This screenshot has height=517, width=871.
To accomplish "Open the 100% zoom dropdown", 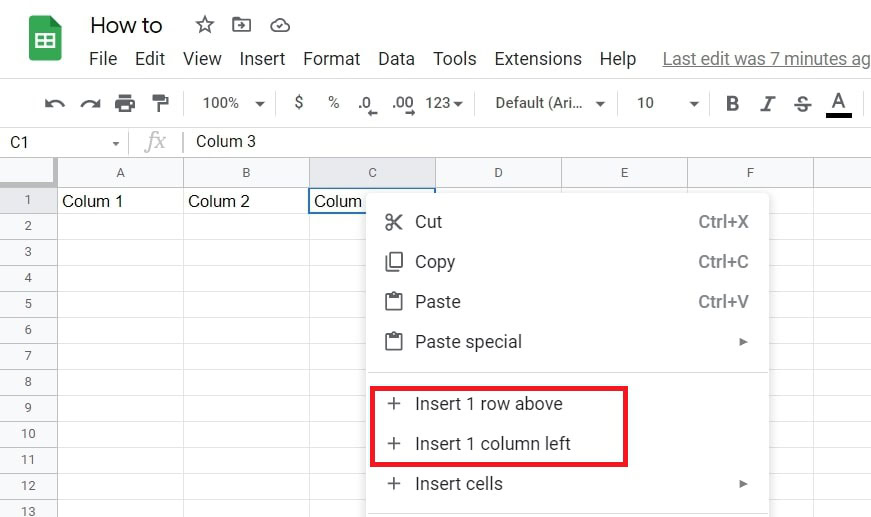I will point(233,103).
